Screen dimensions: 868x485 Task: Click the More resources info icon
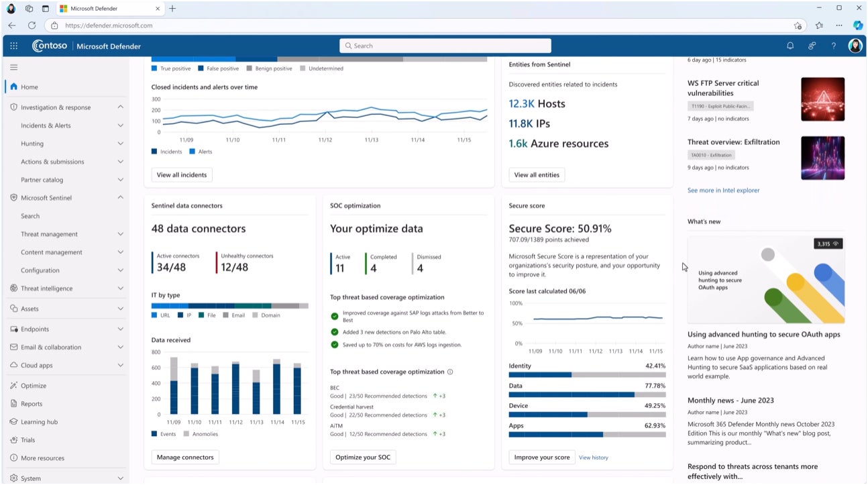click(x=13, y=458)
